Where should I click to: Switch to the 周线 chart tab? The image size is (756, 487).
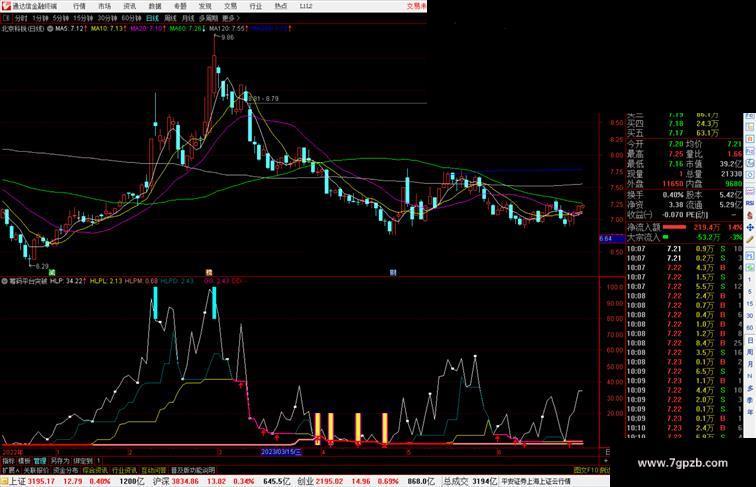170,18
